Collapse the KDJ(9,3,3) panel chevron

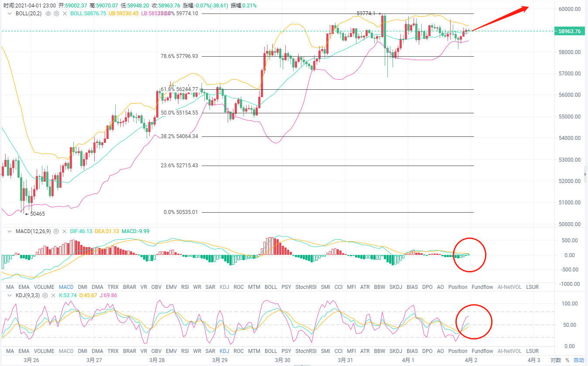click(x=10, y=295)
